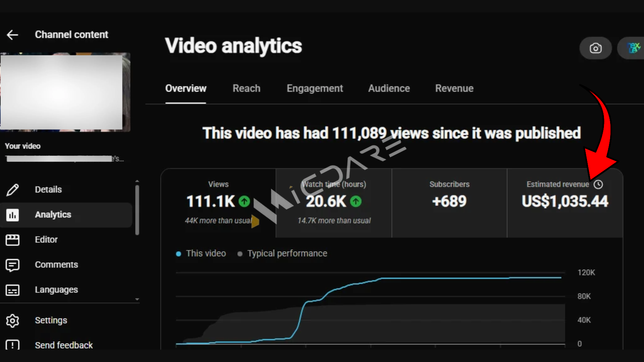Click the Languages subtitles icon
Image resolution: width=644 pixels, height=362 pixels.
coord(12,290)
